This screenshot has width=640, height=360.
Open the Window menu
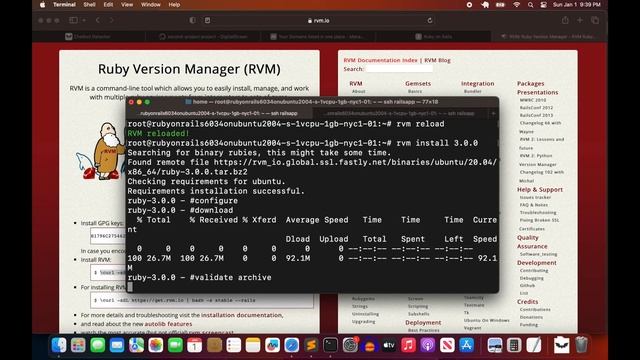click(151, 5)
